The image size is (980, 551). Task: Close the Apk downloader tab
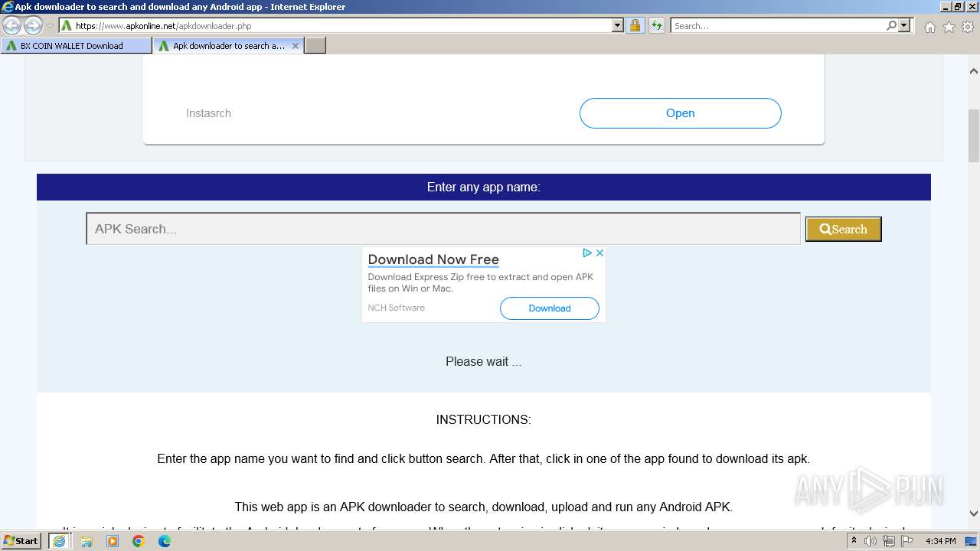pyautogui.click(x=296, y=46)
